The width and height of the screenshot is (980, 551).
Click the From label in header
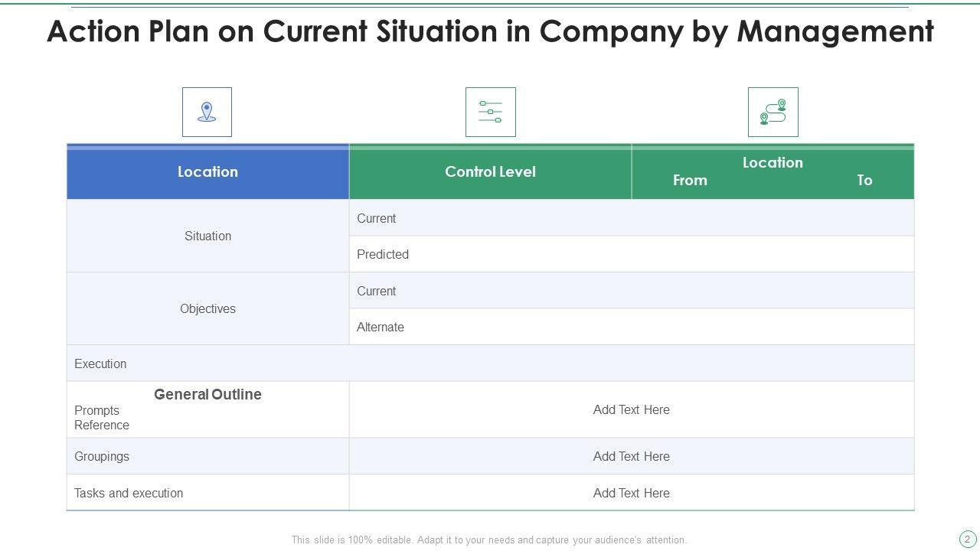click(x=690, y=181)
